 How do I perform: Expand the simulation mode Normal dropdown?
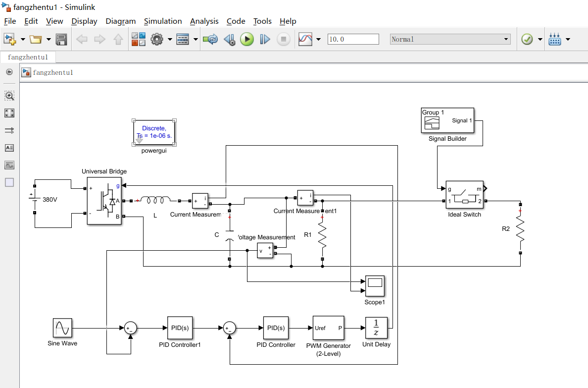click(x=506, y=39)
